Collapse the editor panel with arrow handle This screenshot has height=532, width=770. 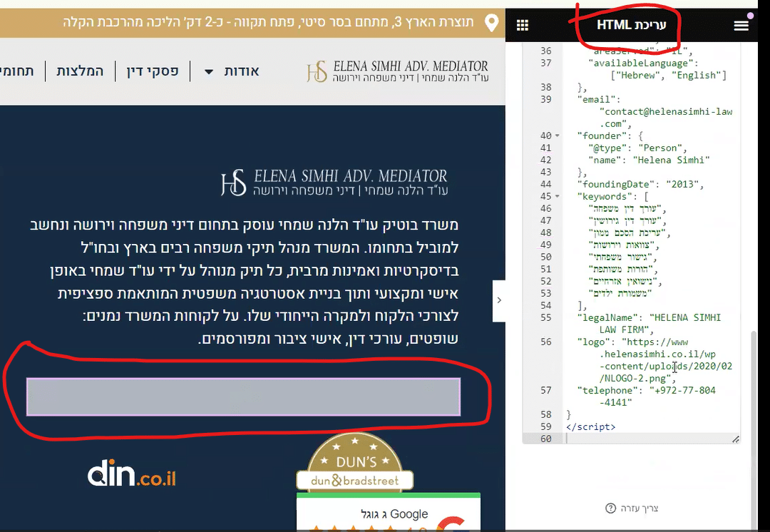[x=499, y=300]
